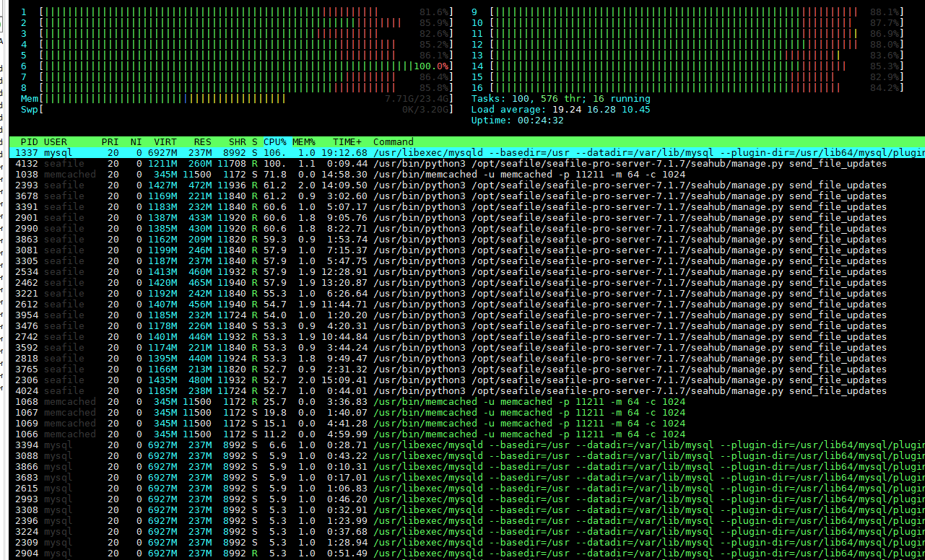The height and width of the screenshot is (560, 925).
Task: Select the highlighted mysqld process PID 1337
Action: tap(462, 153)
